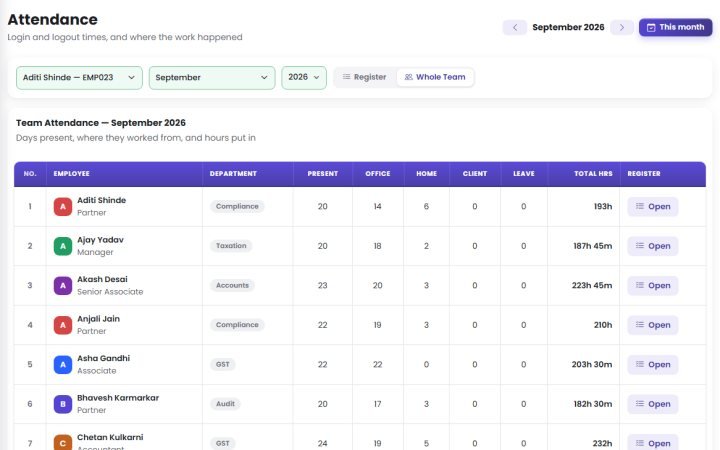
Task: Click the Taxation tag for Ajay Yadav
Action: (x=231, y=246)
